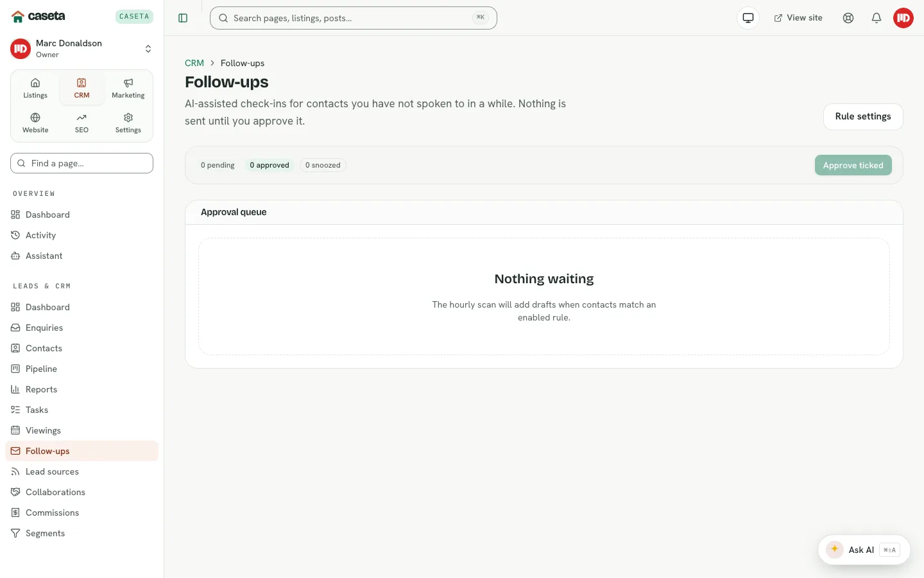Expand the Marc Donaldson account switcher

81,48
